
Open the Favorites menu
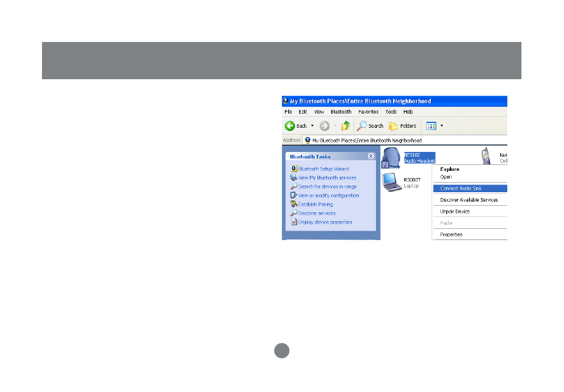point(368,112)
